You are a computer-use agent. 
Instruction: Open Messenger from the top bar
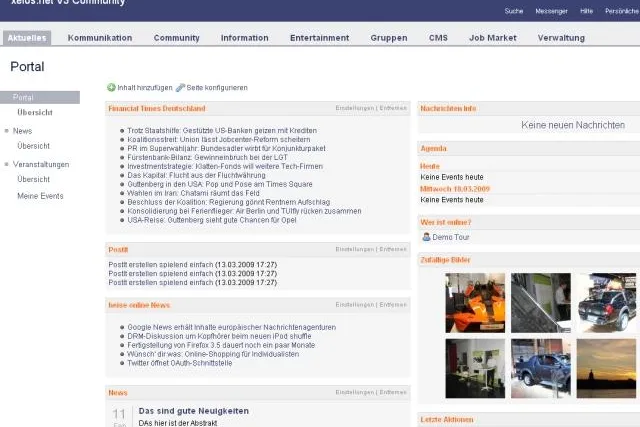coord(551,11)
